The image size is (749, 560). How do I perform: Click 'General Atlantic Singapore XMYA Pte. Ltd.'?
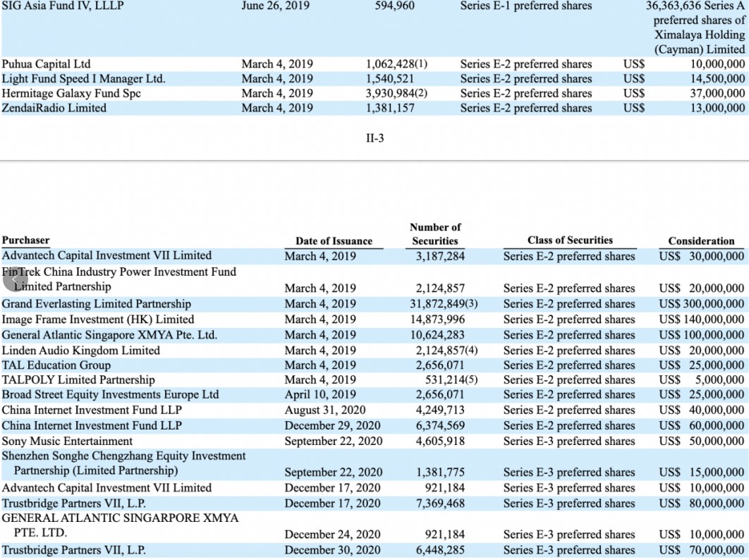(x=109, y=335)
